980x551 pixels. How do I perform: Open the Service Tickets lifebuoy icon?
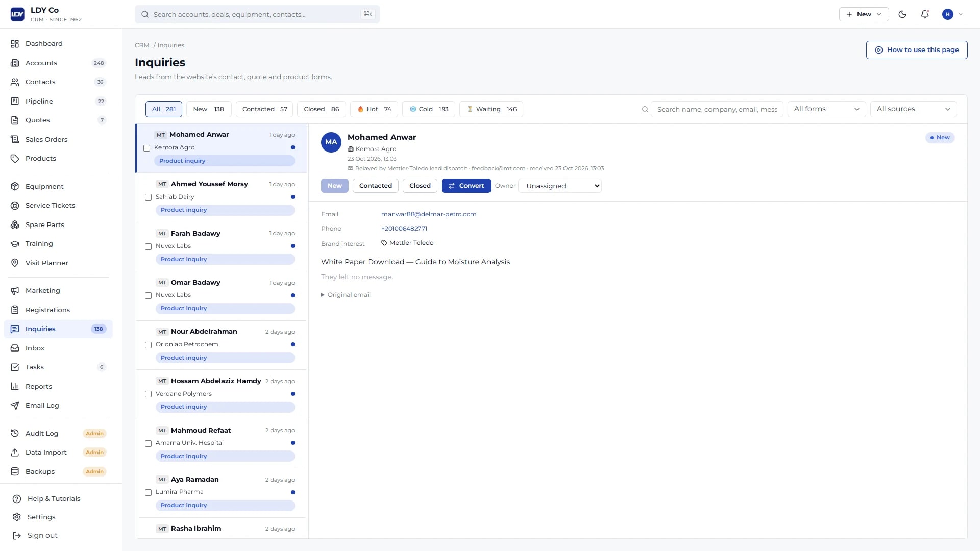coord(15,206)
